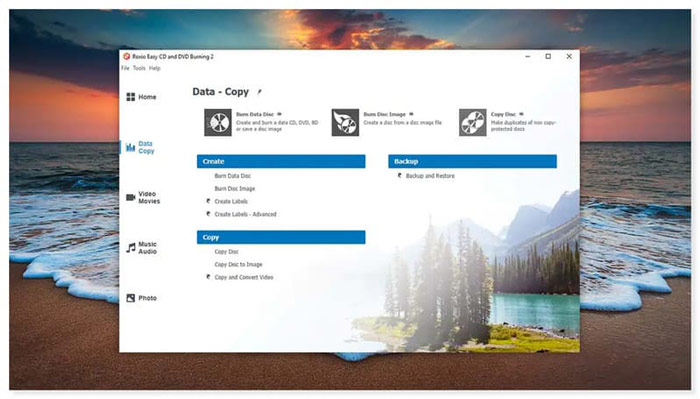The width and height of the screenshot is (700, 399).
Task: Click the Create section header
Action: [x=281, y=162]
